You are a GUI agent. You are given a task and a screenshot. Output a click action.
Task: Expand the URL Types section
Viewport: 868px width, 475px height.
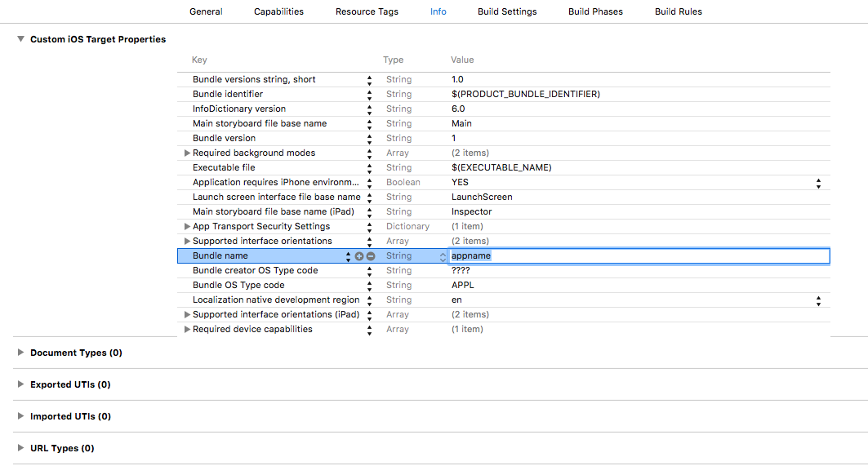pos(20,448)
